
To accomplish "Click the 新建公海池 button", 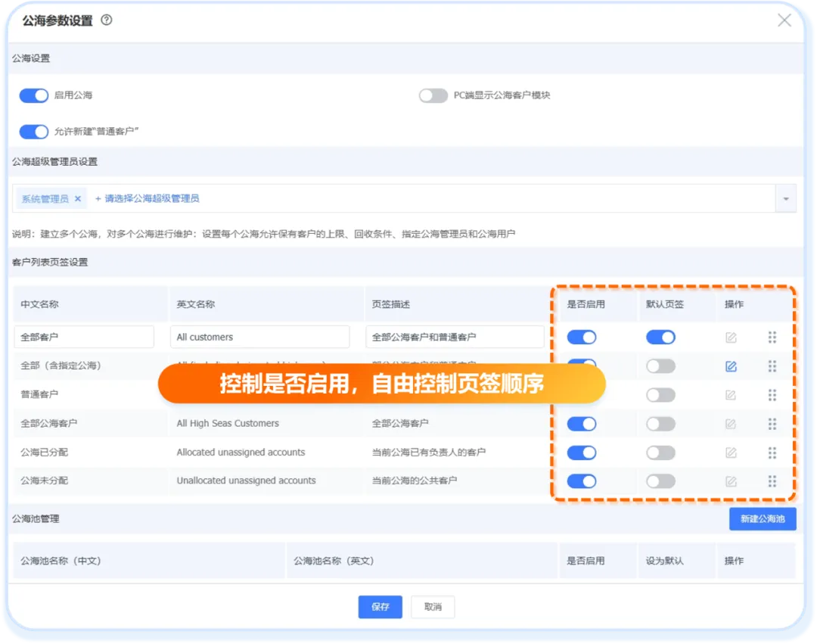I will click(763, 519).
